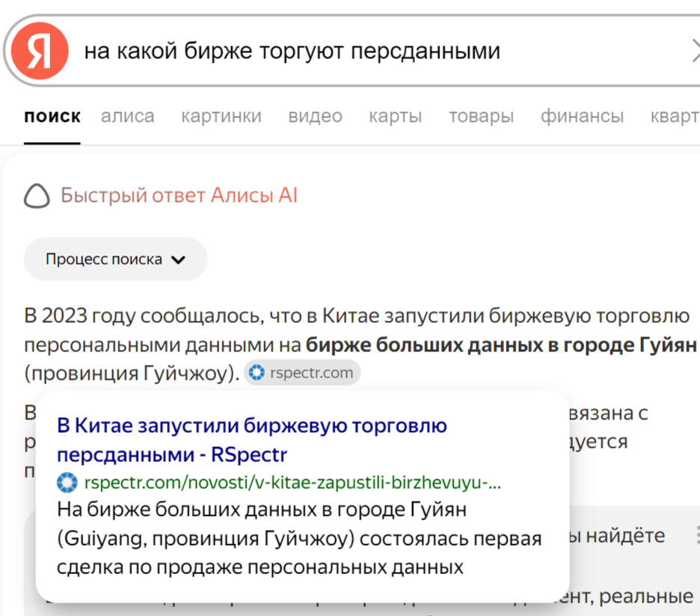Open the «товары» tab
Image resolution: width=700 pixels, height=616 pixels.
pyautogui.click(x=482, y=116)
